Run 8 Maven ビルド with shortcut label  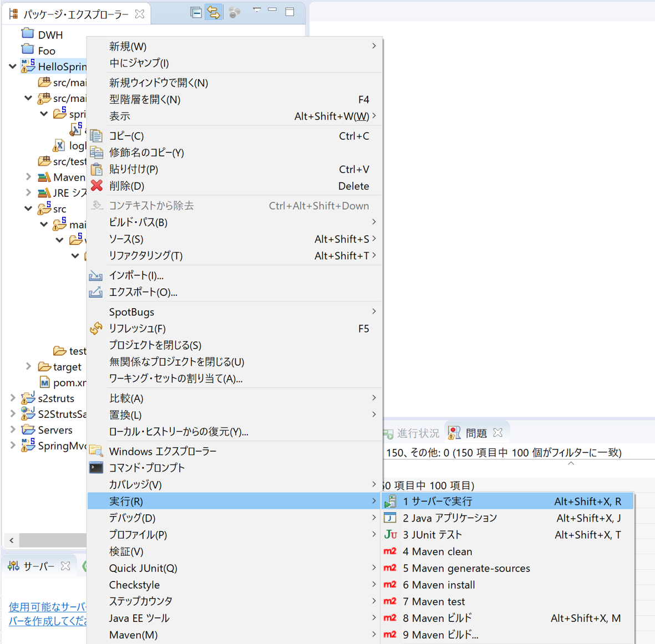(x=509, y=618)
